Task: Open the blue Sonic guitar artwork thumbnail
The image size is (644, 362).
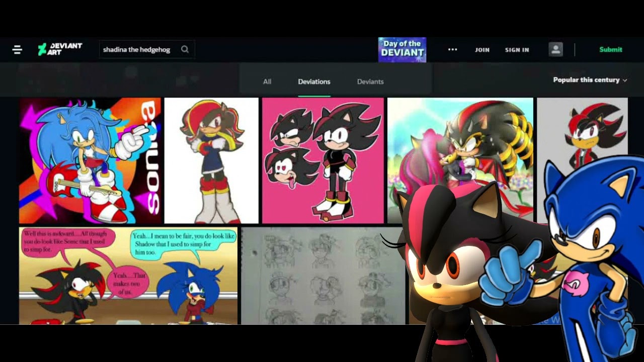Action: (90, 160)
